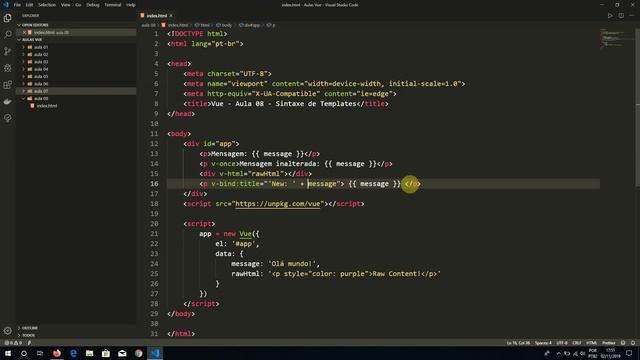Select index.html under aula 08 folder
Screen dimensions: 640x360
47,106
